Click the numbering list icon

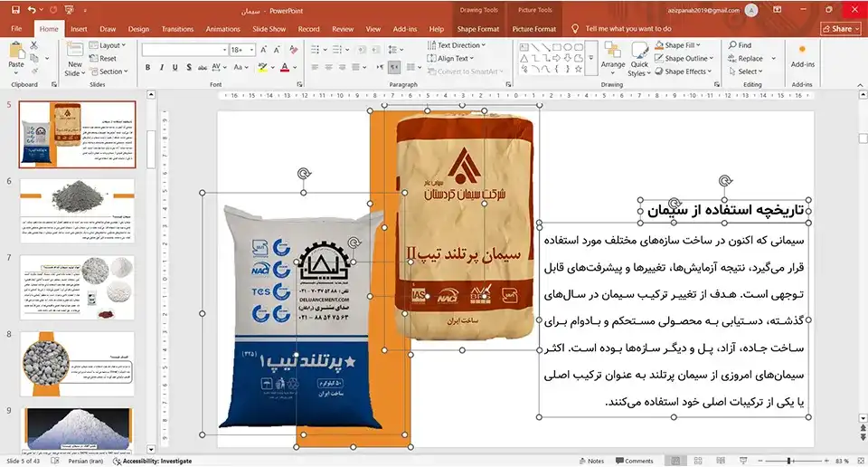tap(337, 50)
